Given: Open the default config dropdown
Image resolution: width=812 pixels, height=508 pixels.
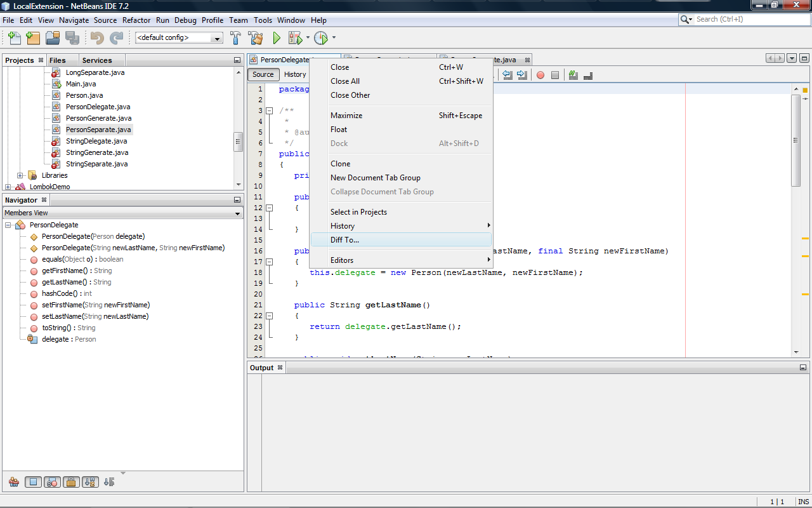Looking at the screenshot, I should click(180, 38).
